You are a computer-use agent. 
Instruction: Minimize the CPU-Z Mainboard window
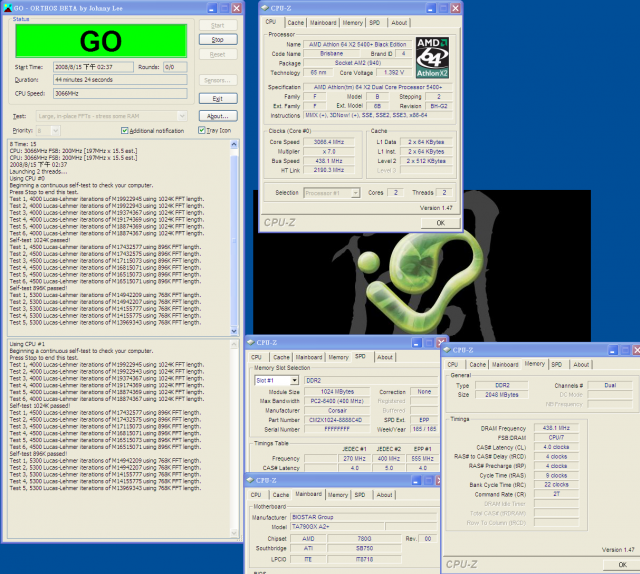(x=416, y=481)
